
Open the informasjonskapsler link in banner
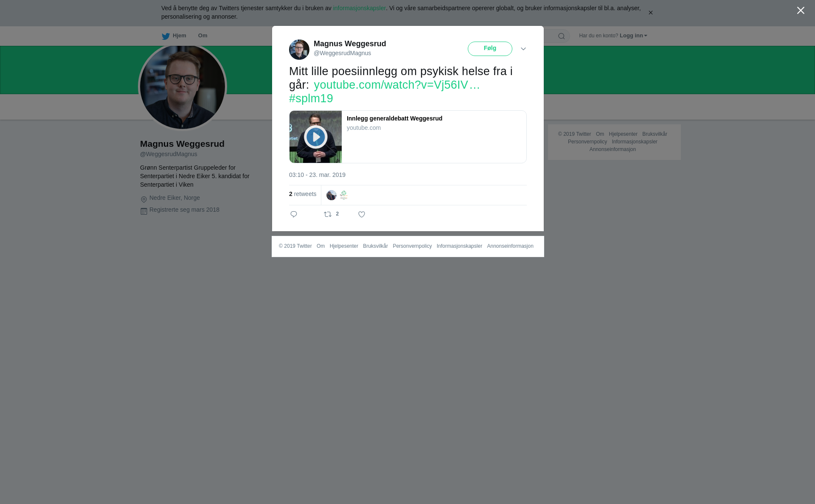pyautogui.click(x=359, y=8)
